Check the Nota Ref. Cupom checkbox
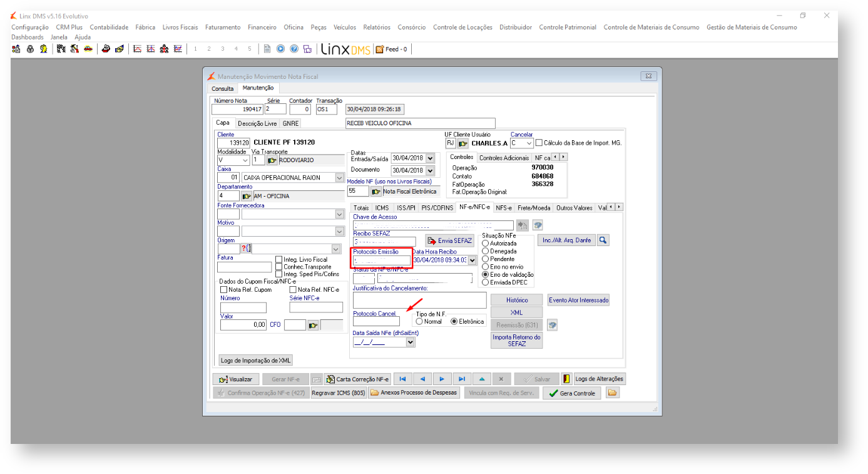The width and height of the screenshot is (868, 474). pos(223,290)
